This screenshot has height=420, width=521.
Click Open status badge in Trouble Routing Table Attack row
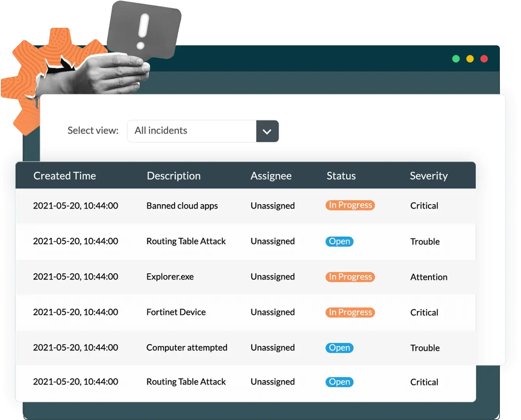coord(339,242)
